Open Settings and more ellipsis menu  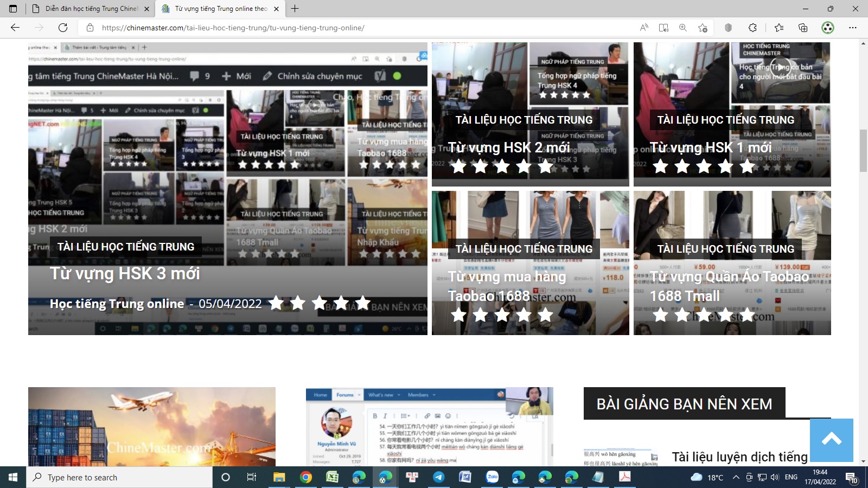point(853,28)
